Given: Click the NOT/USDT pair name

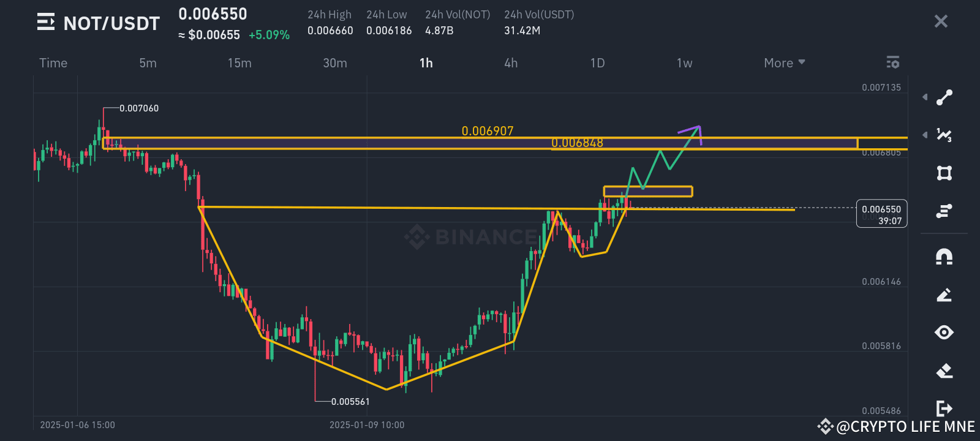Looking at the screenshot, I should [110, 23].
